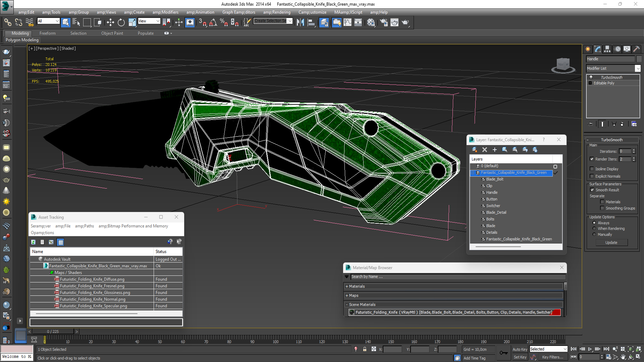Click Table View icon in Asset Tracking
Viewport: 644px width, 362px height.
(60, 242)
